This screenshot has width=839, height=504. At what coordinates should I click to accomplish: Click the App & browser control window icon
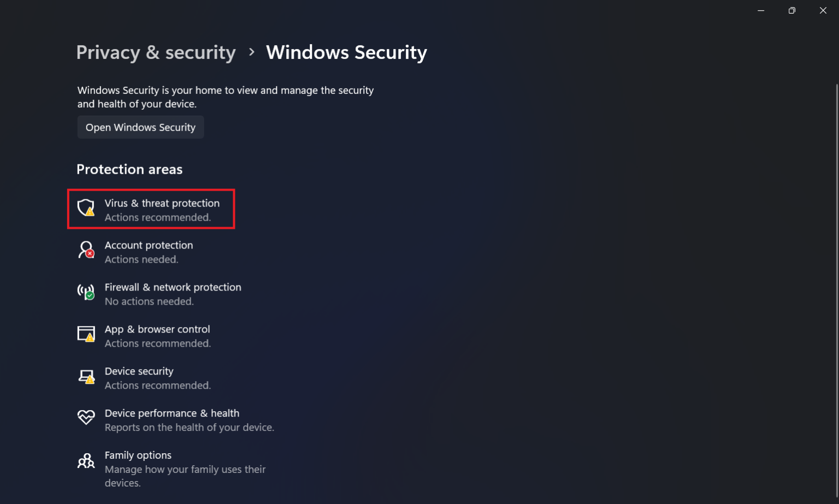[86, 334]
